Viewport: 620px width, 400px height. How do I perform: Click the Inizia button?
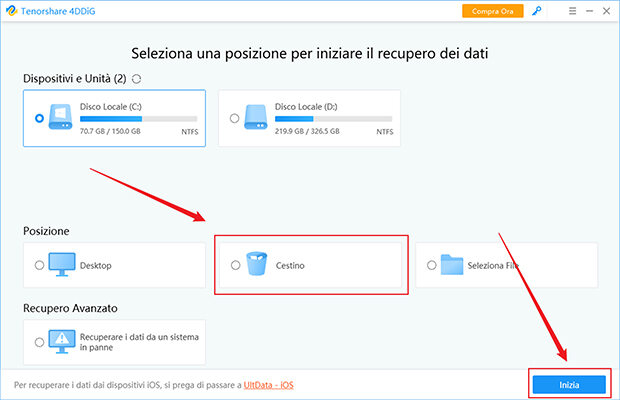(x=569, y=385)
